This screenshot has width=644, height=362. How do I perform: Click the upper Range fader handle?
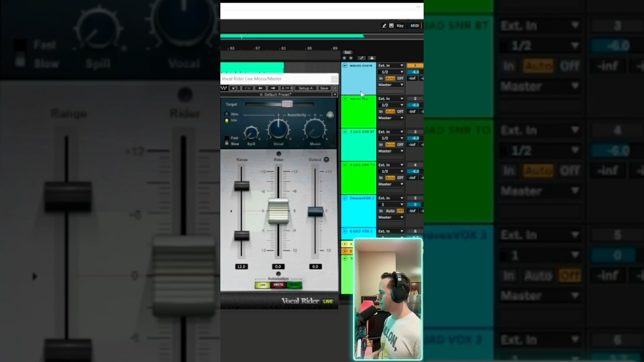tap(242, 185)
